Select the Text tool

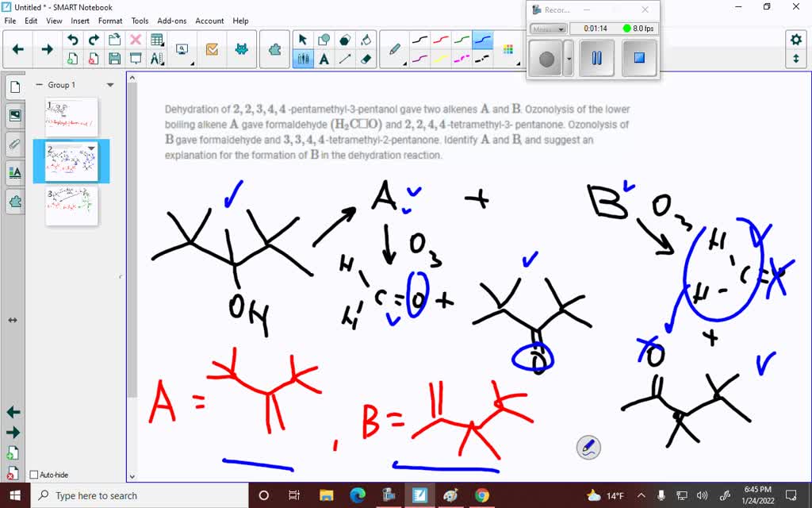pyautogui.click(x=325, y=57)
